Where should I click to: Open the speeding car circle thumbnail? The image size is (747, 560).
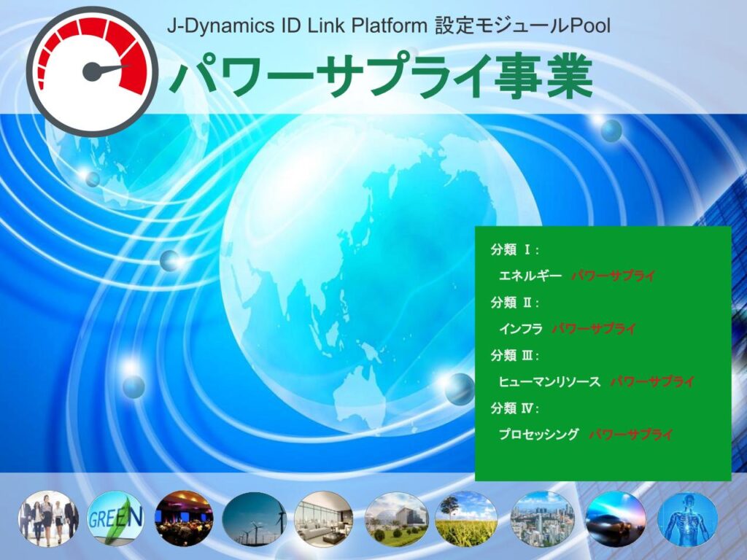tap(616, 519)
